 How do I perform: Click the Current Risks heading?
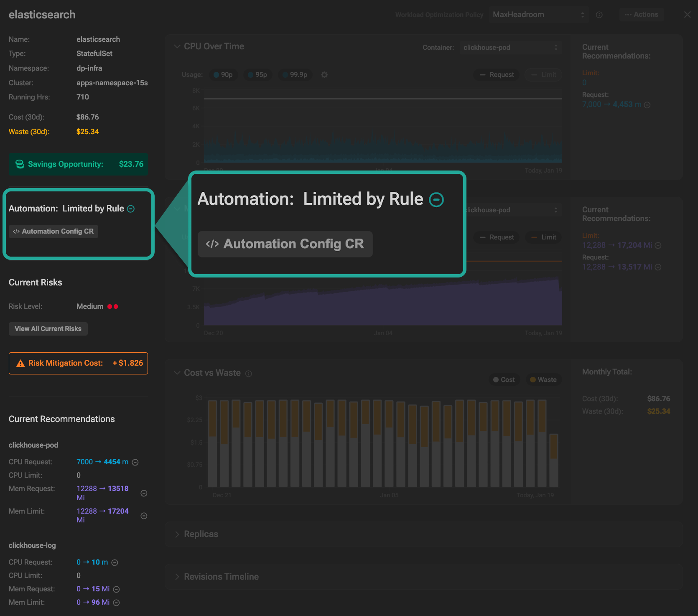click(x=36, y=283)
